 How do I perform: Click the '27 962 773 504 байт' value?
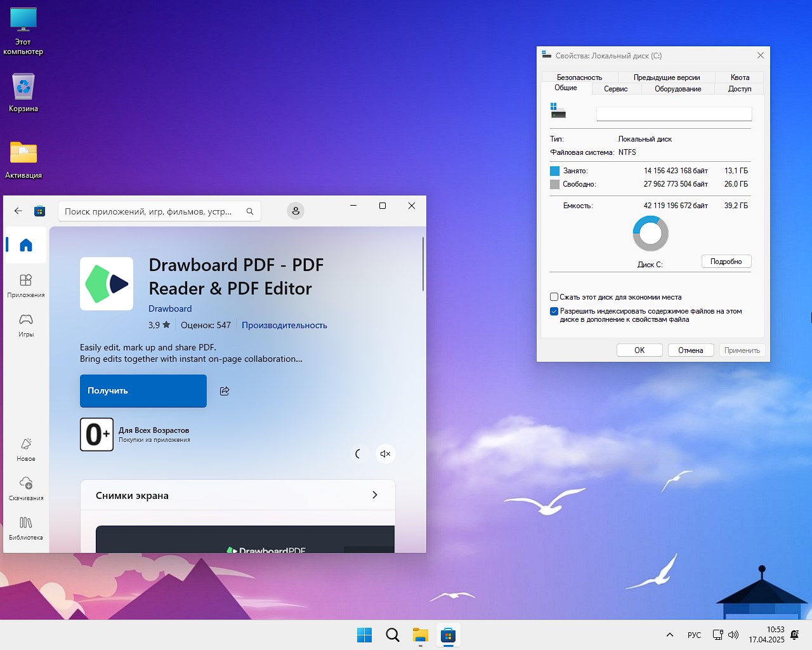676,184
